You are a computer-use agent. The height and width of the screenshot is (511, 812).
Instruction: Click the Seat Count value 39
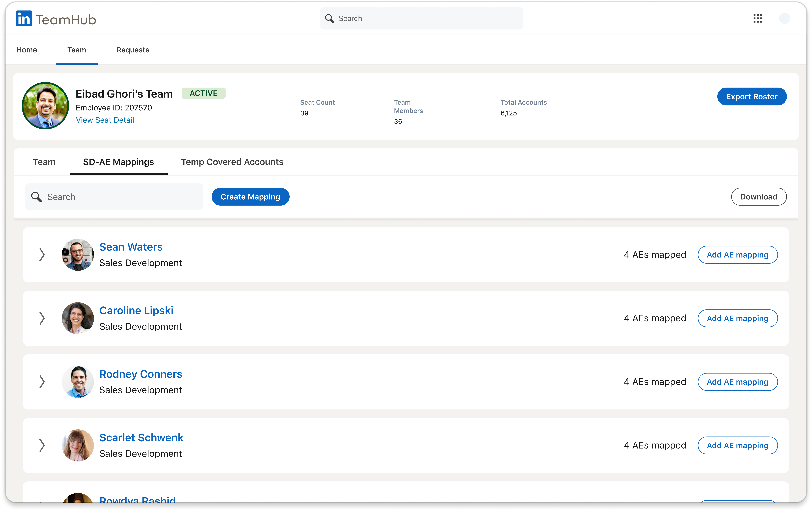(304, 113)
